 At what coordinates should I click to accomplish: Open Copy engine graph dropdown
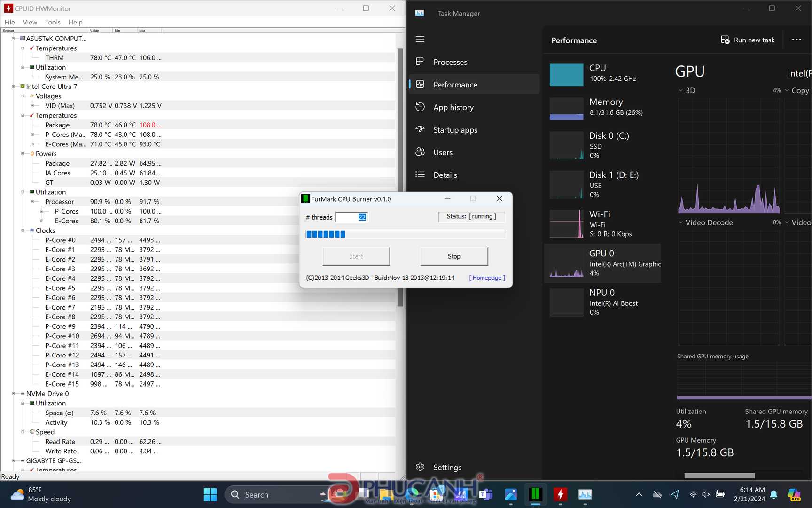pyautogui.click(x=787, y=90)
